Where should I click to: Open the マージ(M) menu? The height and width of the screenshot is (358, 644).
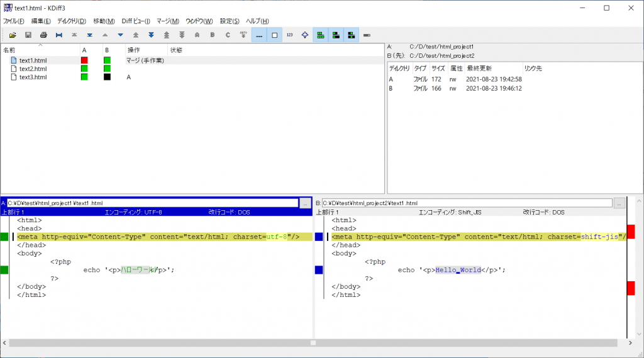(x=167, y=21)
